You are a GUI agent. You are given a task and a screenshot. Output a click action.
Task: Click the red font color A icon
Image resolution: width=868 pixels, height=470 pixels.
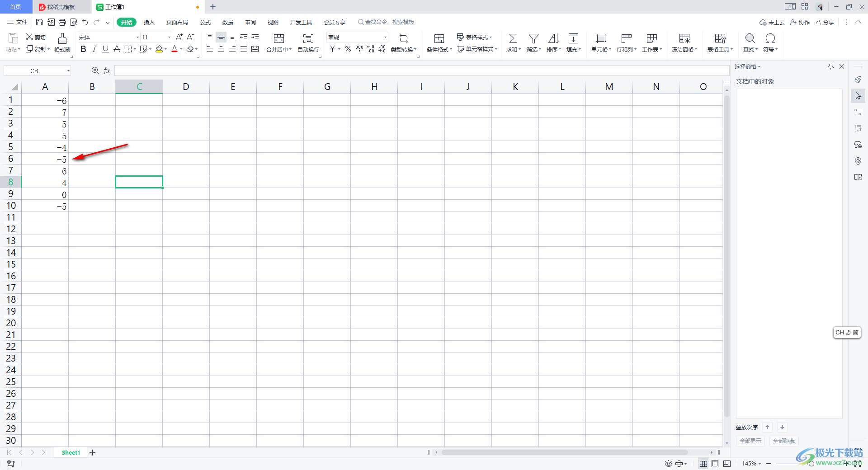pyautogui.click(x=175, y=49)
